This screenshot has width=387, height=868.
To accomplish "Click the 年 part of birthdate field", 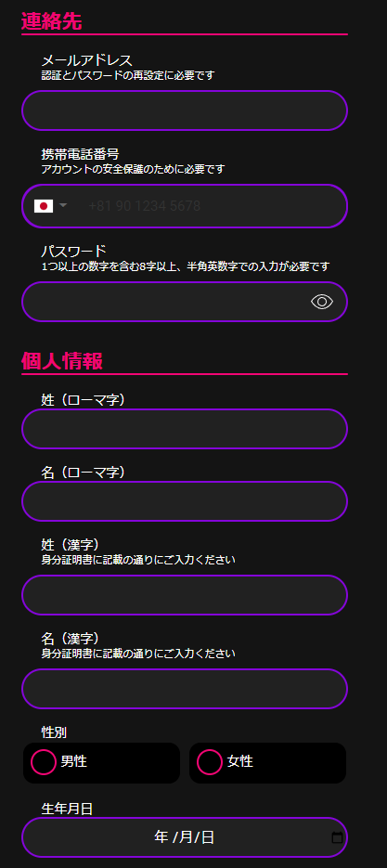I will (161, 837).
